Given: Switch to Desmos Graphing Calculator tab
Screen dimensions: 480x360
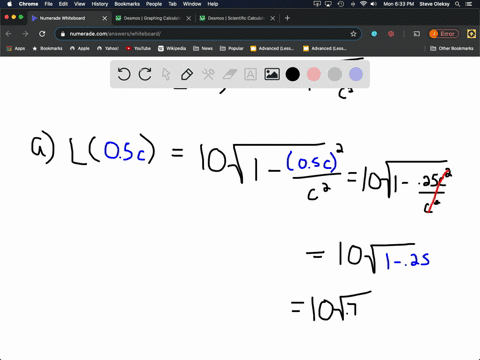Looking at the screenshot, I should tap(152, 18).
